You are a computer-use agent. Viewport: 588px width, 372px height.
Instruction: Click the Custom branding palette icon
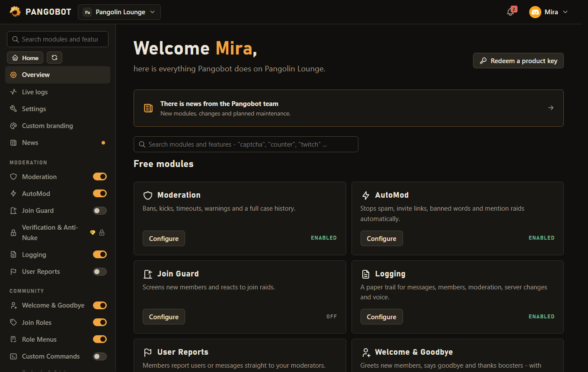(13, 126)
